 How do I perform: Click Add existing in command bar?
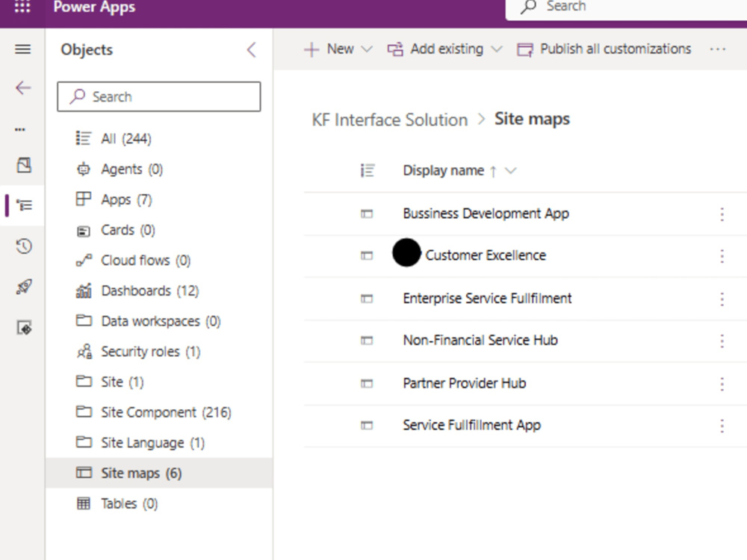pyautogui.click(x=435, y=49)
